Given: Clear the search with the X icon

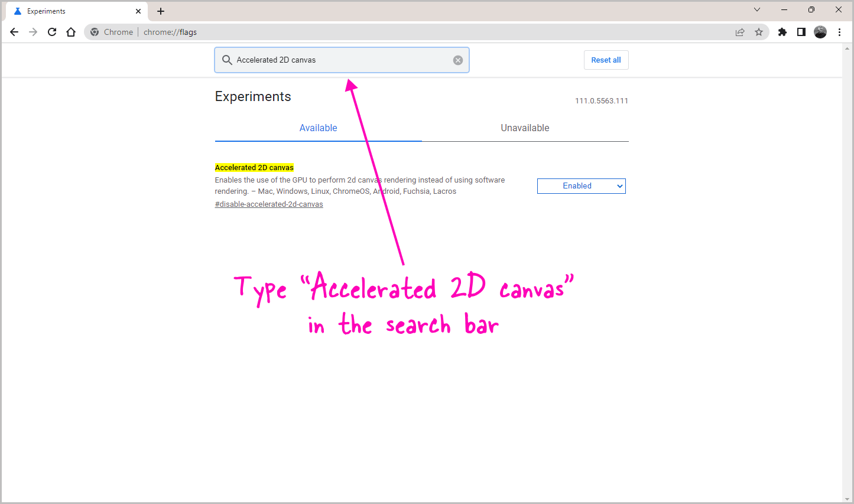Looking at the screenshot, I should click(x=458, y=60).
